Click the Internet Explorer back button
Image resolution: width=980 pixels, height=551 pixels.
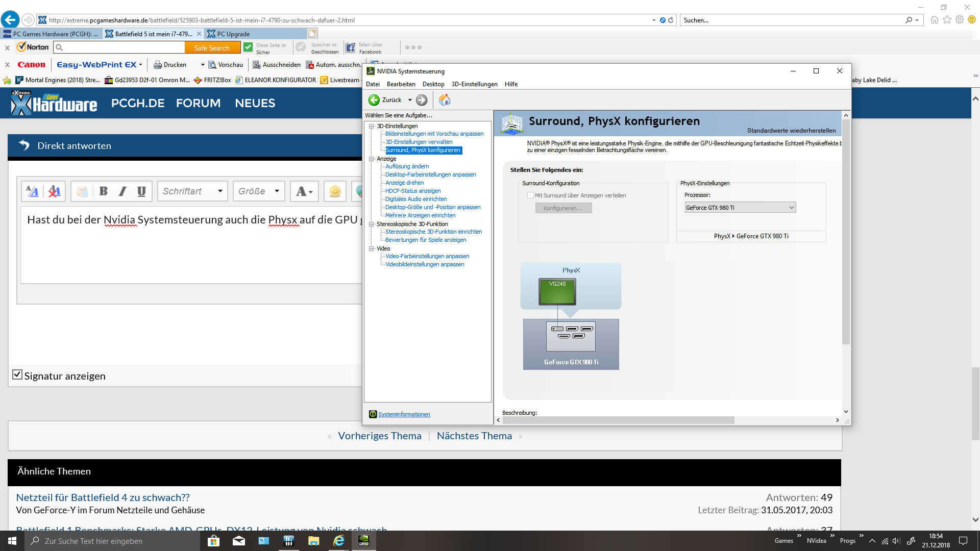tap(10, 20)
